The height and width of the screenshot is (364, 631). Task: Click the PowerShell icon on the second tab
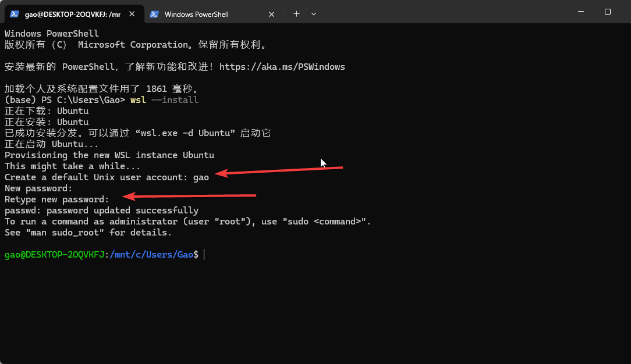pyautogui.click(x=154, y=14)
